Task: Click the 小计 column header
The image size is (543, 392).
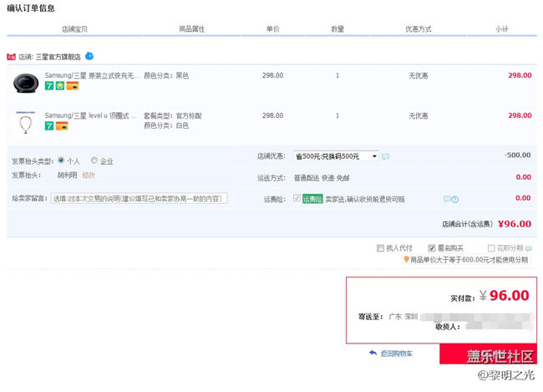Action: 502,29
